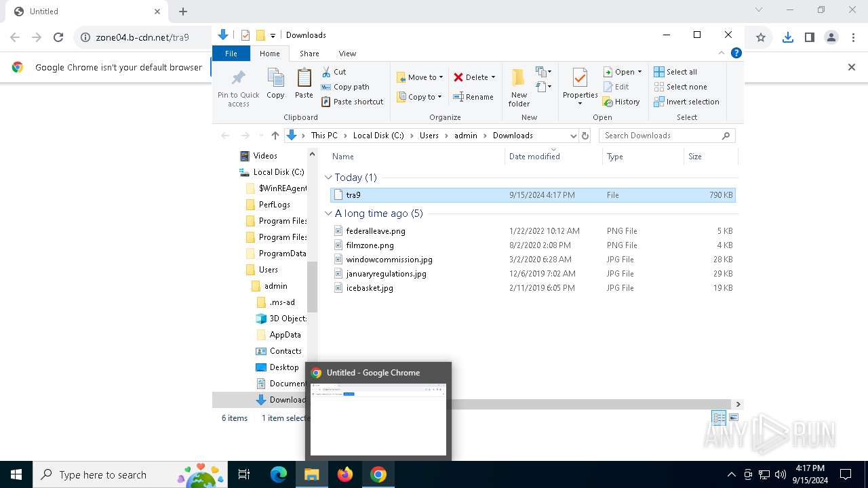The height and width of the screenshot is (488, 868).
Task: Click Copy path in Clipboard group
Action: point(345,87)
